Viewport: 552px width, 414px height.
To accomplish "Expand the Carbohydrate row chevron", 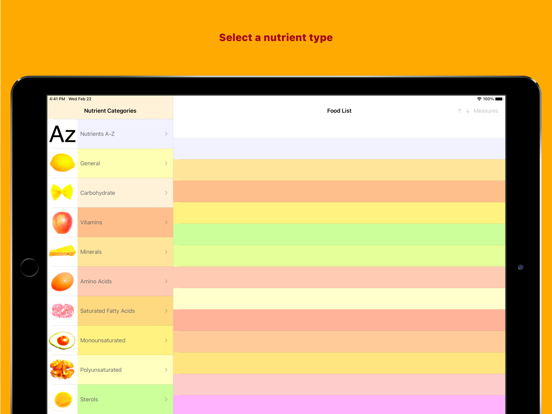I will 166,193.
